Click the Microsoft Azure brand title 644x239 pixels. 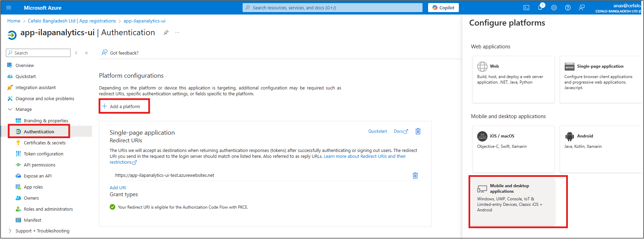(x=43, y=8)
